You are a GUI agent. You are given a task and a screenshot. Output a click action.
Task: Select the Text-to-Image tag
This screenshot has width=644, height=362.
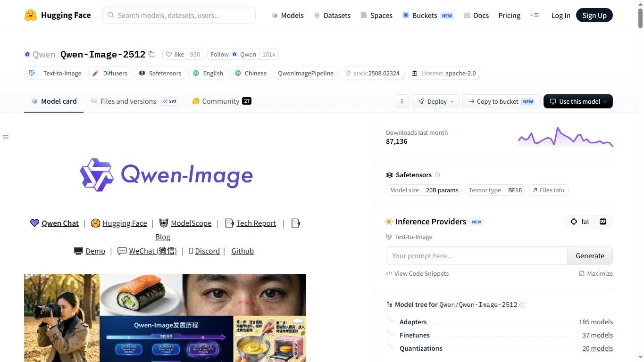point(55,73)
